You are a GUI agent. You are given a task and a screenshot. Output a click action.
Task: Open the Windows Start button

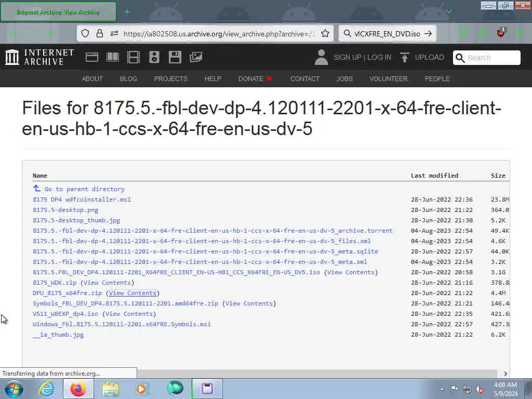pos(14,389)
